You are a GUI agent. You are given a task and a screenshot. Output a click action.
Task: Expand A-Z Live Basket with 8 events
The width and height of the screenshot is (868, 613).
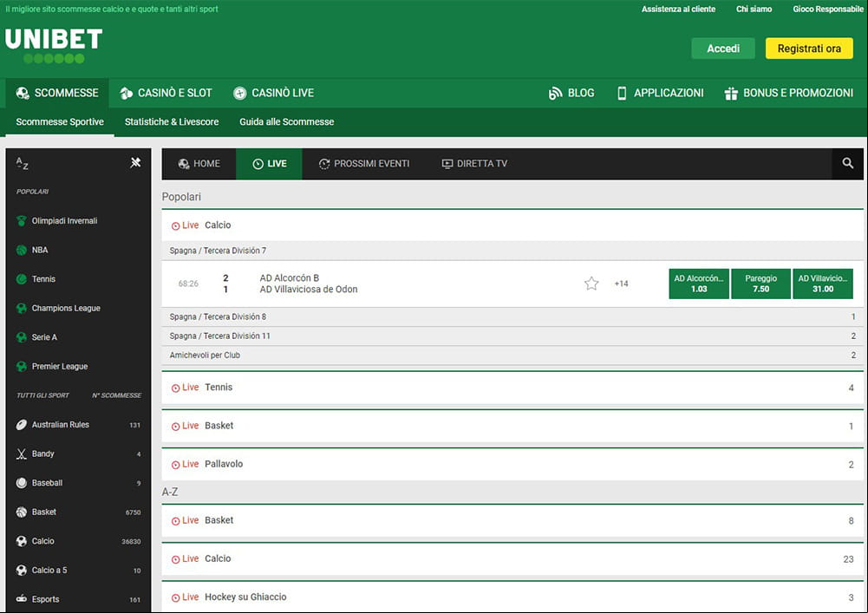(512, 520)
